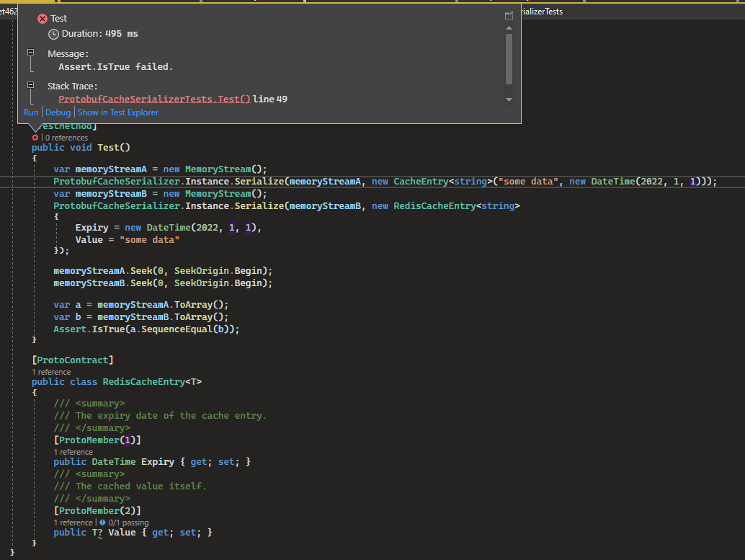Click the [ProtoContract] attribute
The height and width of the screenshot is (560, 745).
click(x=73, y=360)
